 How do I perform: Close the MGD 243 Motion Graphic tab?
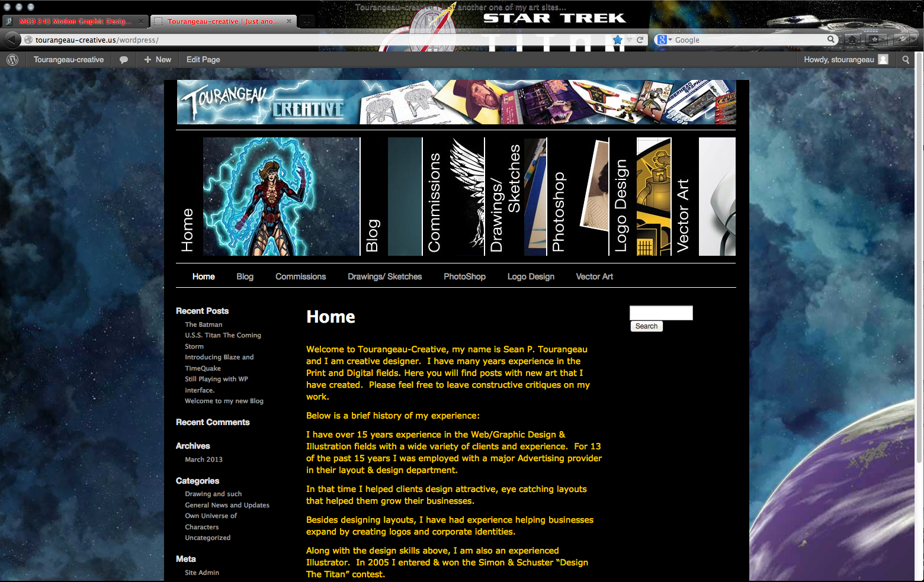pyautogui.click(x=141, y=21)
